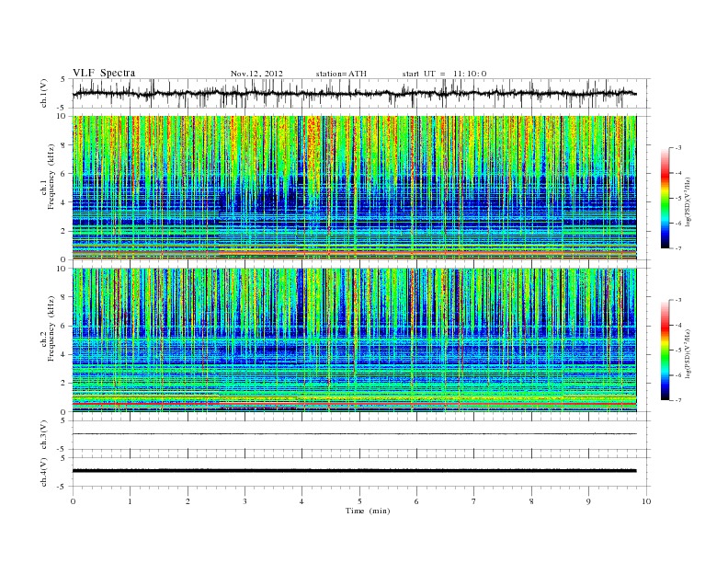Click the "4" tick on ch.1 frequency axis
Image resolution: width=728 pixels, height=563 pixels.
click(63, 202)
